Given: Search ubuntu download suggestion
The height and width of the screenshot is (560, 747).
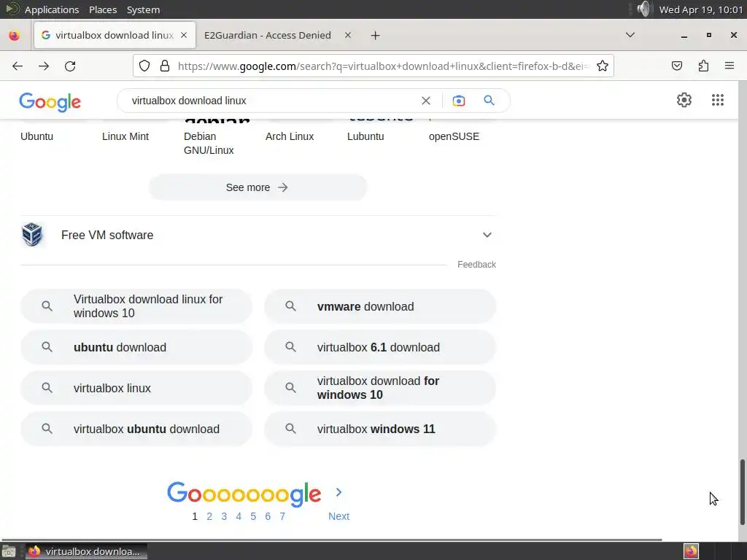Looking at the screenshot, I should pos(136,347).
